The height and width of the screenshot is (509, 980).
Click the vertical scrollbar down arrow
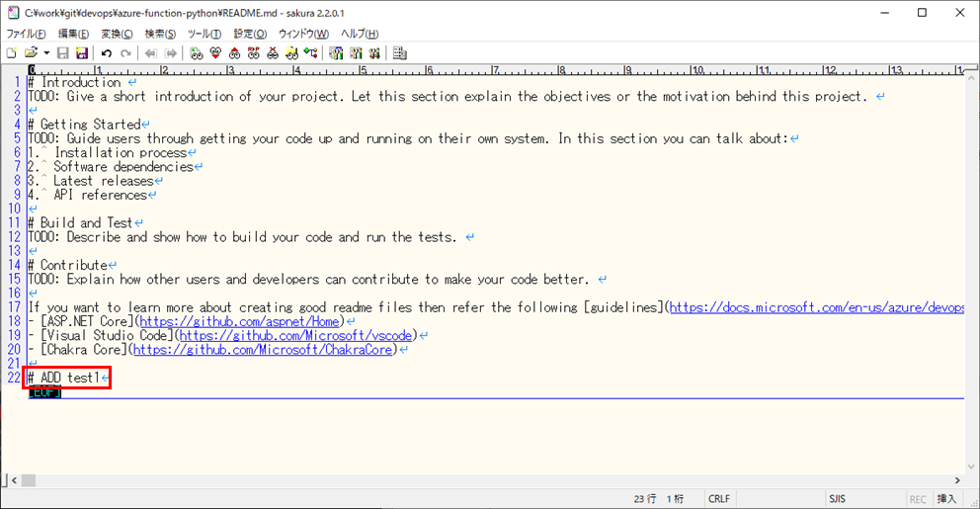(x=971, y=467)
